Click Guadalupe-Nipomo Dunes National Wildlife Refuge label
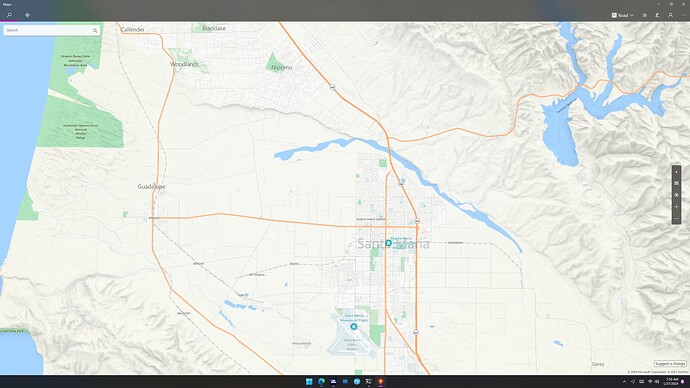 tap(81, 132)
